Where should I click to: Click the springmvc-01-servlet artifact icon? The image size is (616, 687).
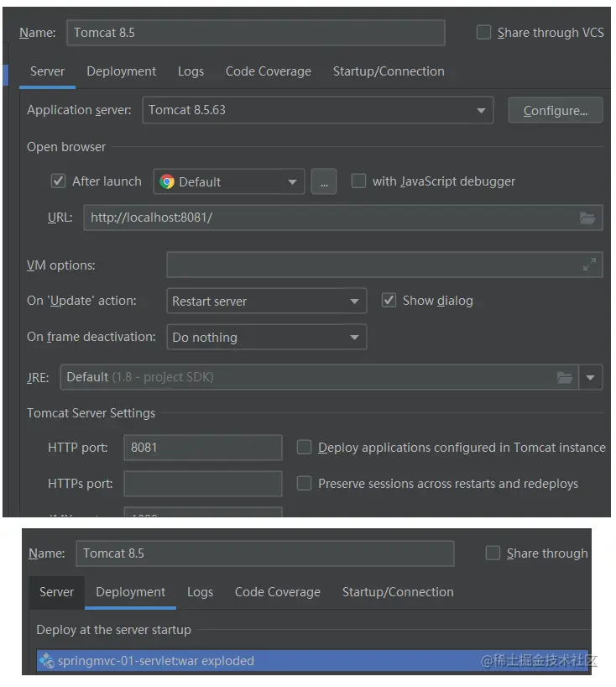(x=46, y=660)
